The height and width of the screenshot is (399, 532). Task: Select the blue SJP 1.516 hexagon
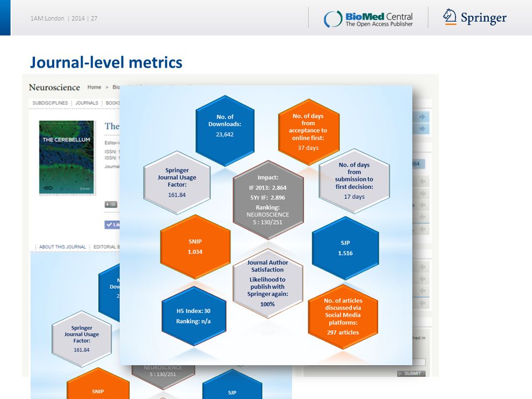pyautogui.click(x=345, y=248)
